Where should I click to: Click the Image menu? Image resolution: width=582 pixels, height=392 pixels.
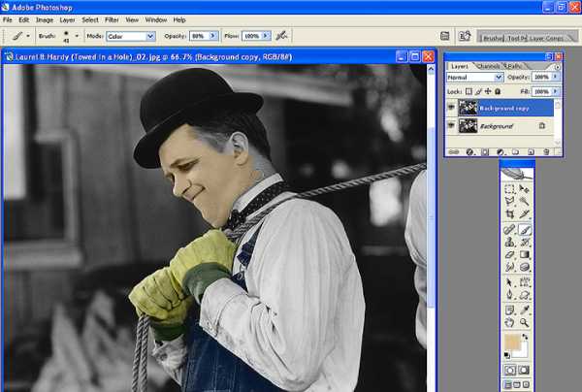tap(45, 19)
